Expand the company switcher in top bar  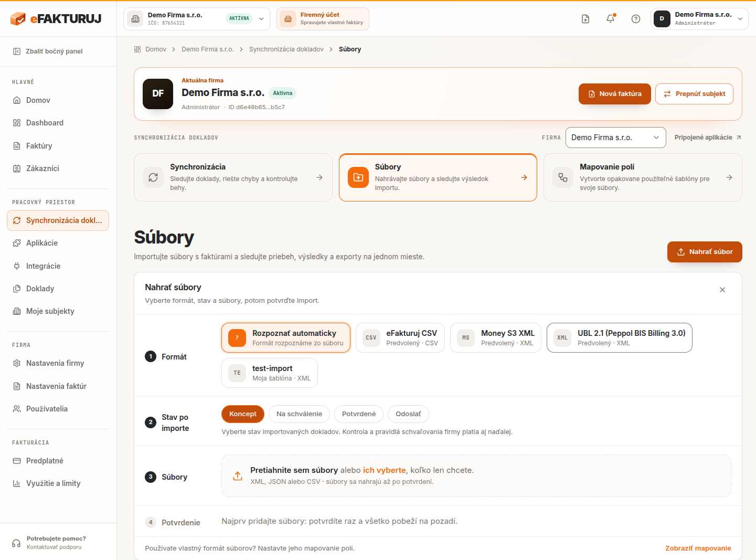[197, 19]
